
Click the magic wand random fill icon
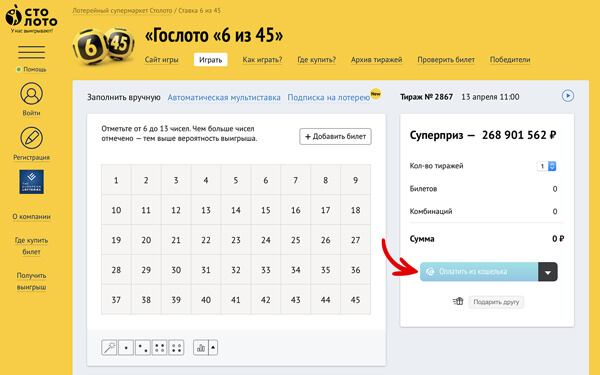point(109,347)
